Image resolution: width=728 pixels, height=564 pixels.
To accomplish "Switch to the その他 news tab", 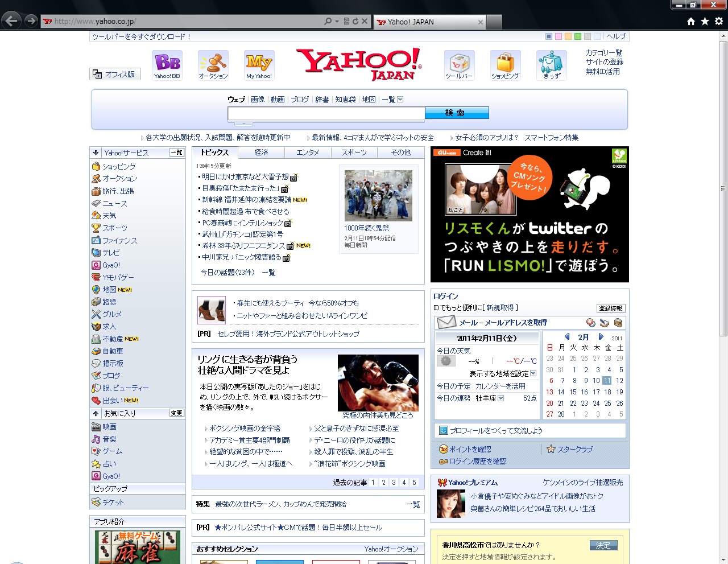I will click(401, 153).
